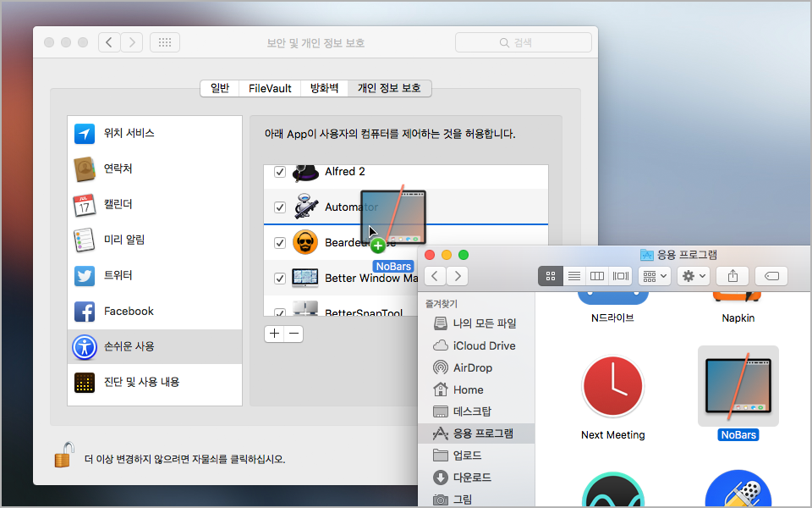812x508 pixels.
Task: Open the Next Meeting app icon
Action: point(612,386)
